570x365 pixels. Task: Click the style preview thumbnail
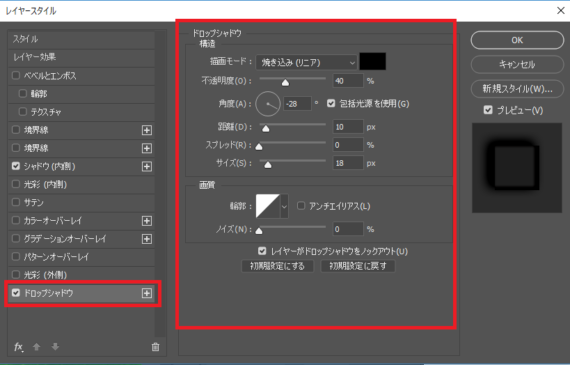coord(517,168)
